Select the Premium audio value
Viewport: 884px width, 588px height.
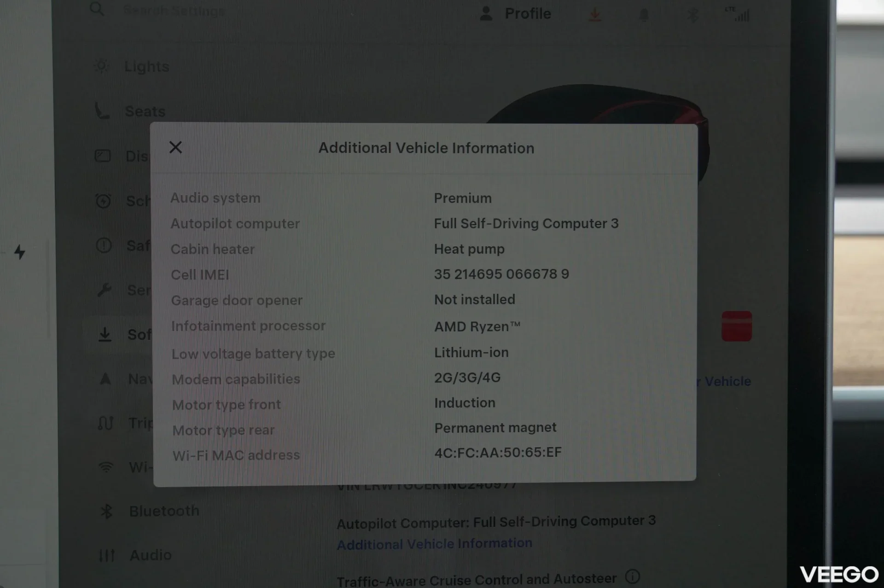(x=463, y=198)
